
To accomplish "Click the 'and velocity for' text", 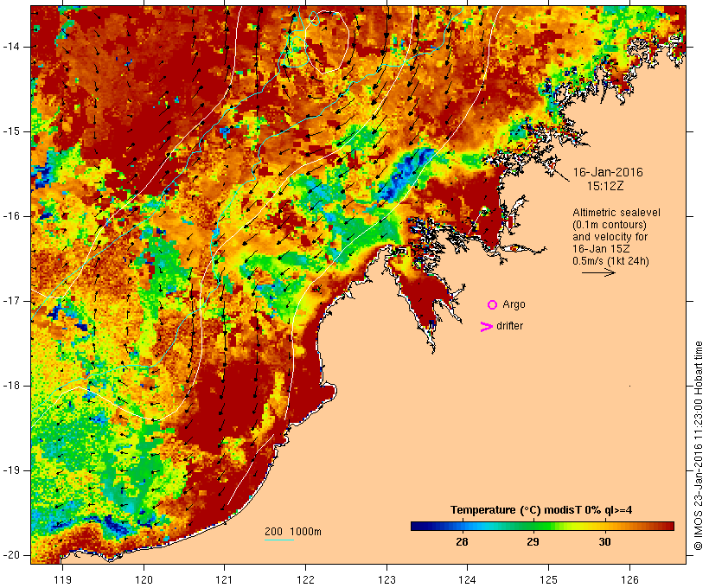I will coord(610,237).
